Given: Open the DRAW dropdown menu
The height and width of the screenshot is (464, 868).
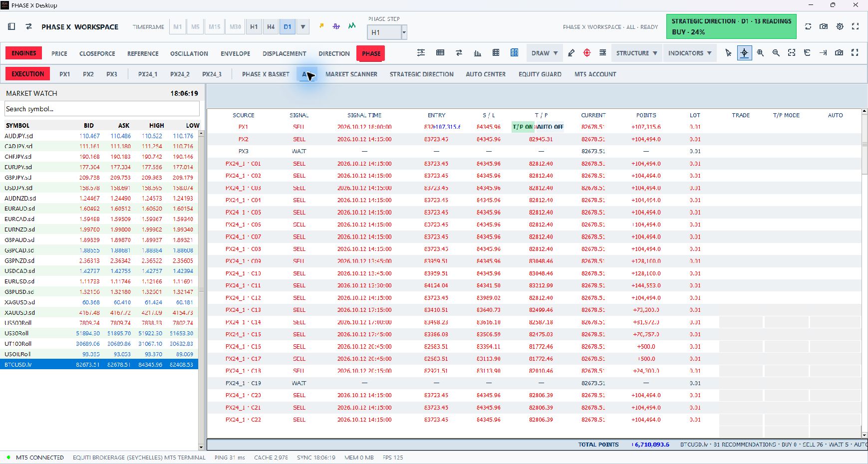Looking at the screenshot, I should coord(545,53).
